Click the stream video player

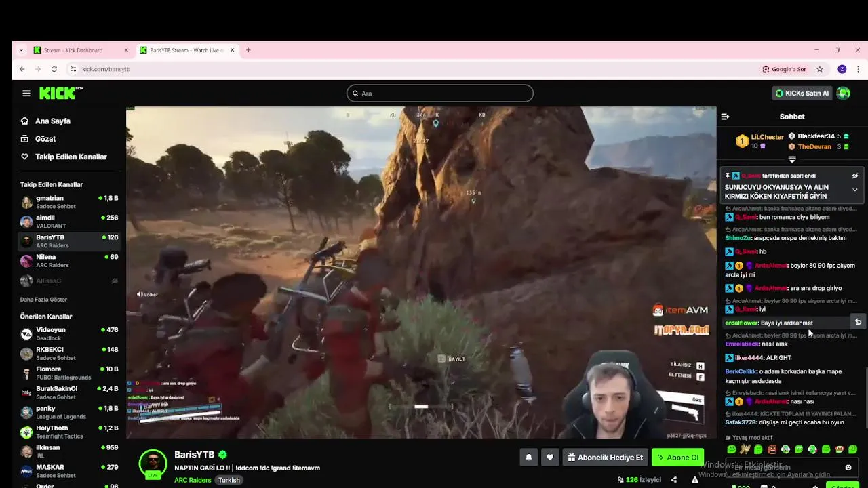coord(420,272)
